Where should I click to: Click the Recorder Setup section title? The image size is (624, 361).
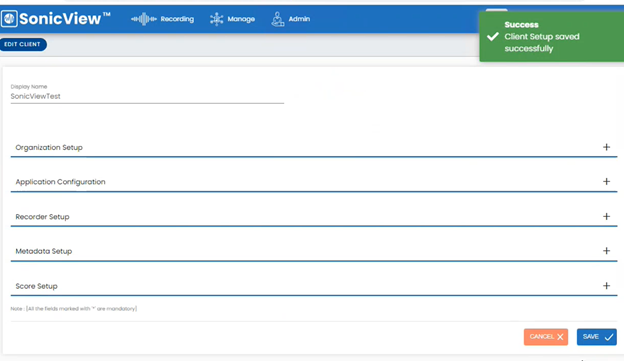tap(42, 217)
